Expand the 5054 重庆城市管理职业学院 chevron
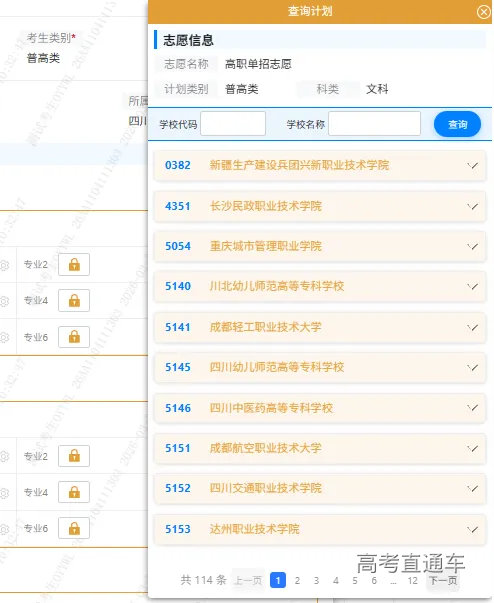The height and width of the screenshot is (603, 494). (472, 246)
